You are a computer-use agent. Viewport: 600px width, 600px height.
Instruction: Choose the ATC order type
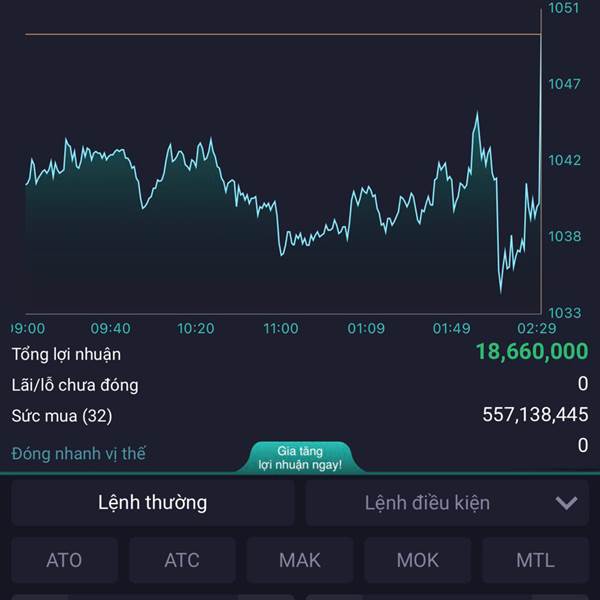coord(182,560)
